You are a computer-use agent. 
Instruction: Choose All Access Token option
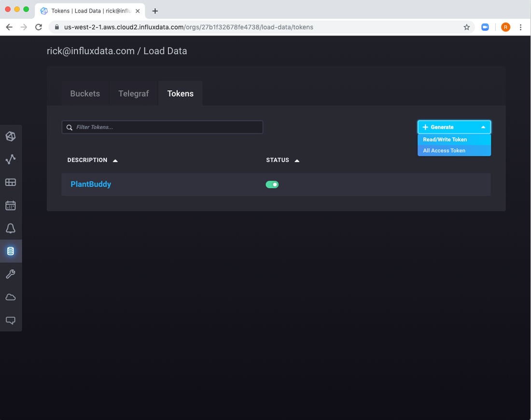(x=444, y=151)
